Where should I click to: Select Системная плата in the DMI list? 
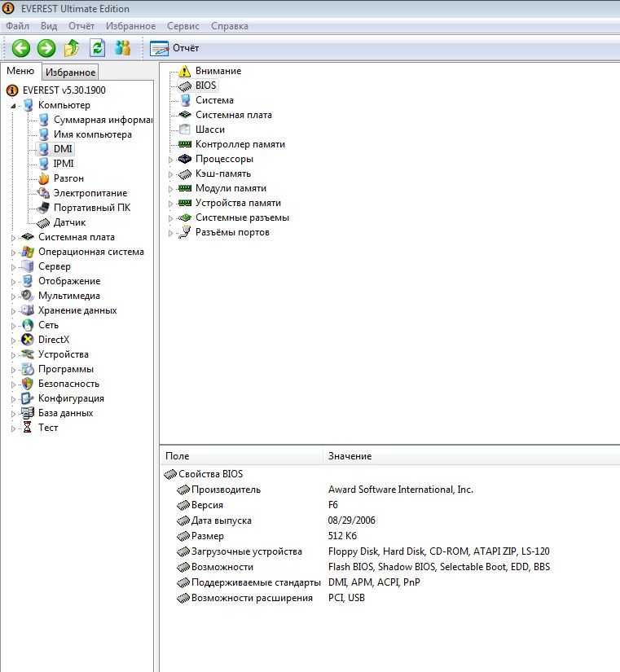click(x=234, y=115)
